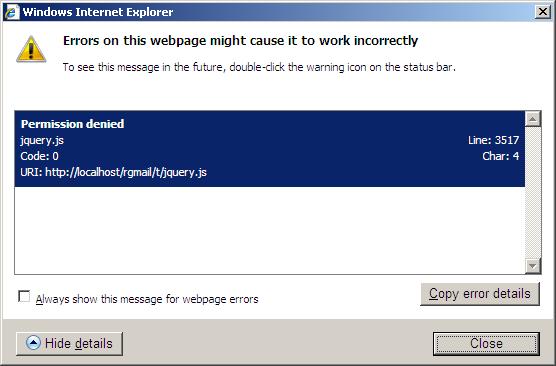Click the yellow warning triangle icon
This screenshot has width=556, height=366.
[x=31, y=49]
